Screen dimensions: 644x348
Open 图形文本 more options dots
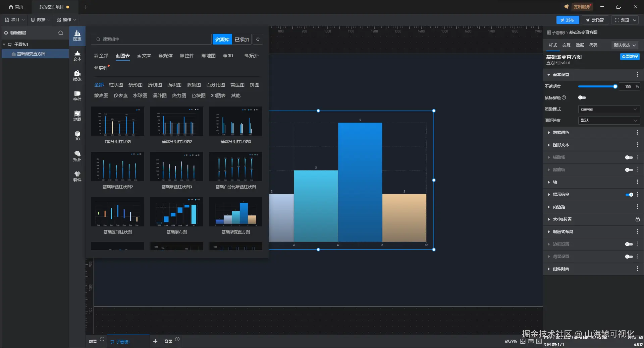637,145
